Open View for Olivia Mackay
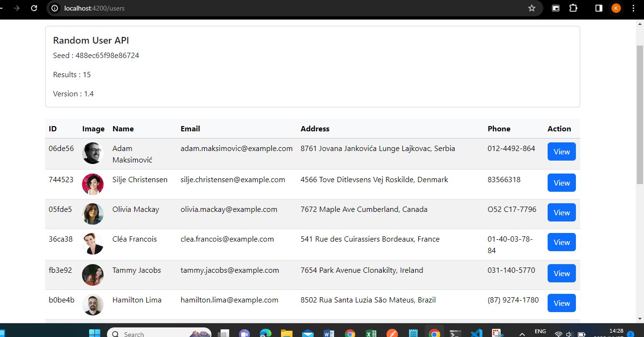Screen dimensions: 644x337 (562, 212)
